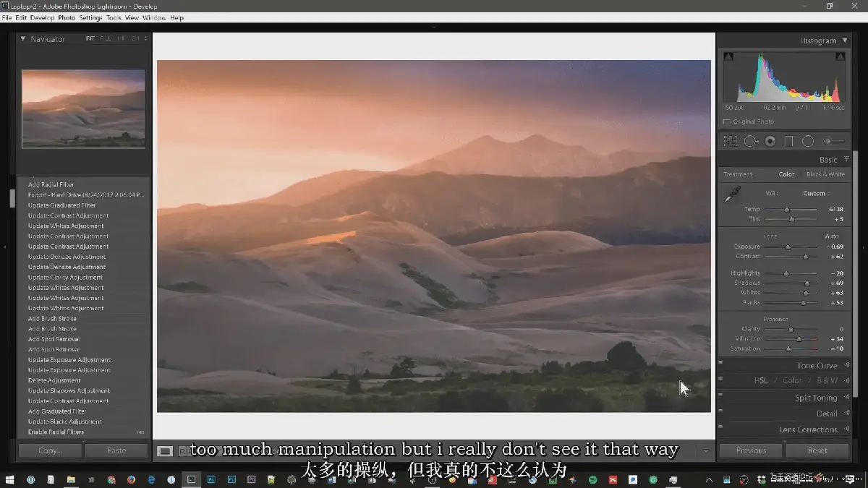
Task: Enable the Original Photo checkbox
Action: click(x=727, y=121)
